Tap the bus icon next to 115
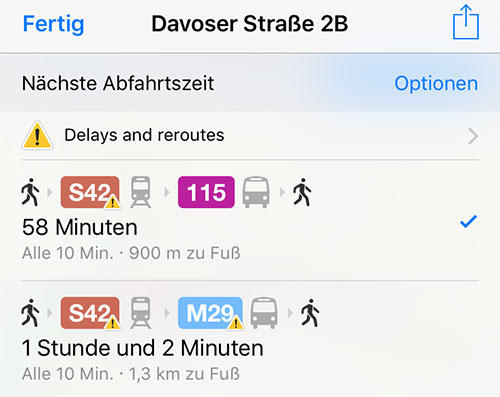The width and height of the screenshot is (500, 397). click(x=256, y=192)
